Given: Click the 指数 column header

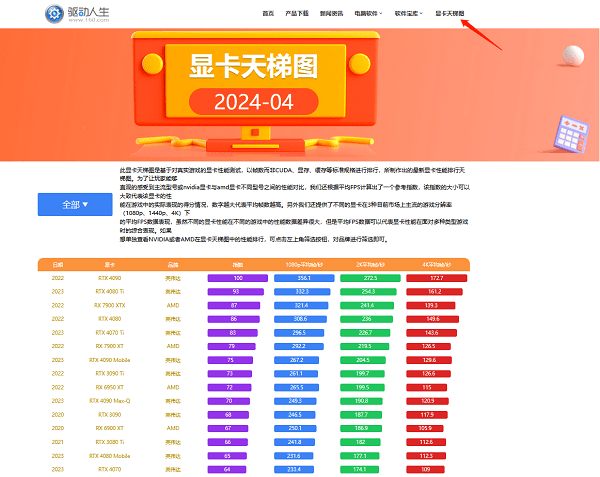Looking at the screenshot, I should click(238, 265).
